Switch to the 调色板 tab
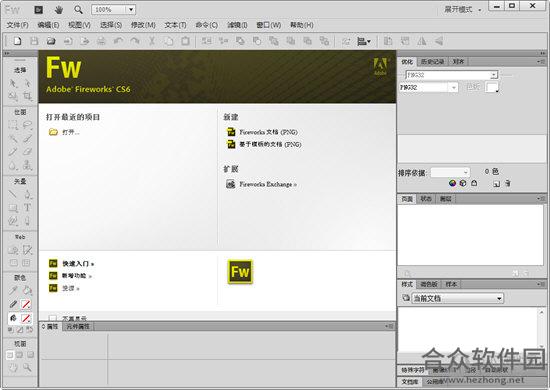The width and height of the screenshot is (550, 390). (x=429, y=284)
